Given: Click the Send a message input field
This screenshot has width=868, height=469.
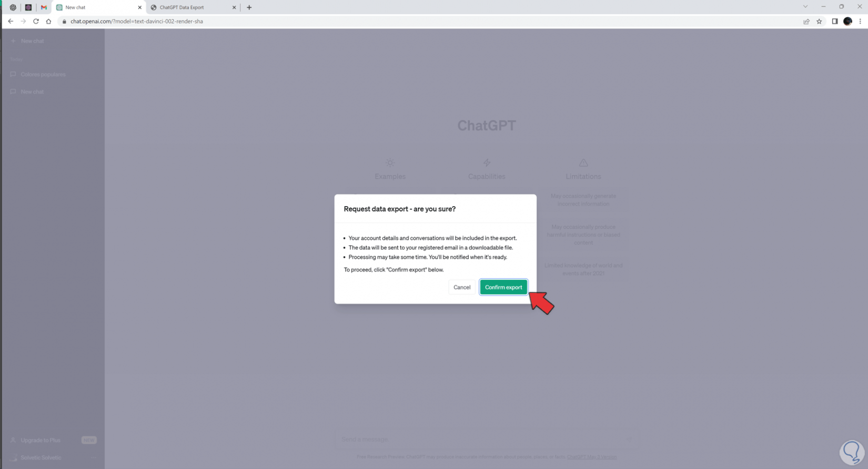Looking at the screenshot, I should (x=486, y=440).
